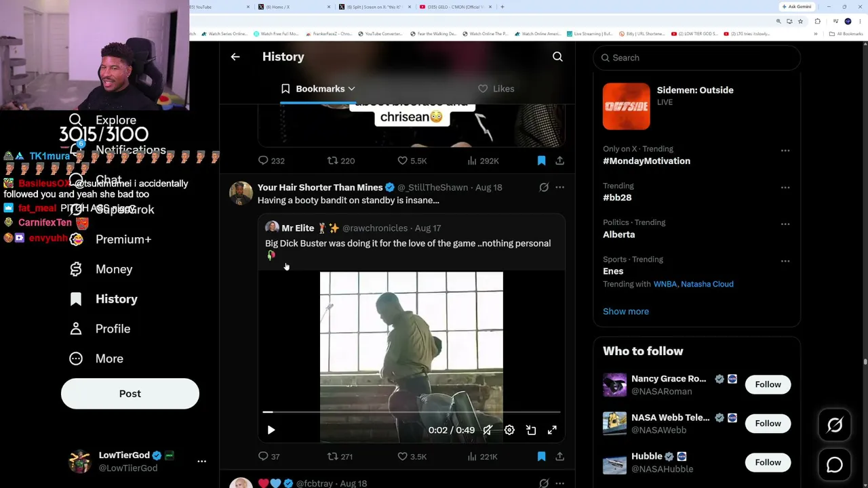
Task: Open the Live Streaming bookmark
Action: coord(589,34)
